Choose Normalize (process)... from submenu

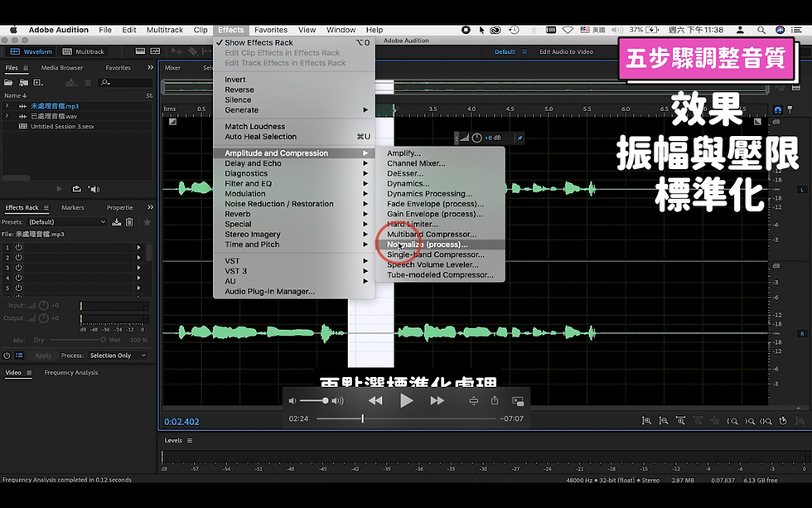pos(440,244)
